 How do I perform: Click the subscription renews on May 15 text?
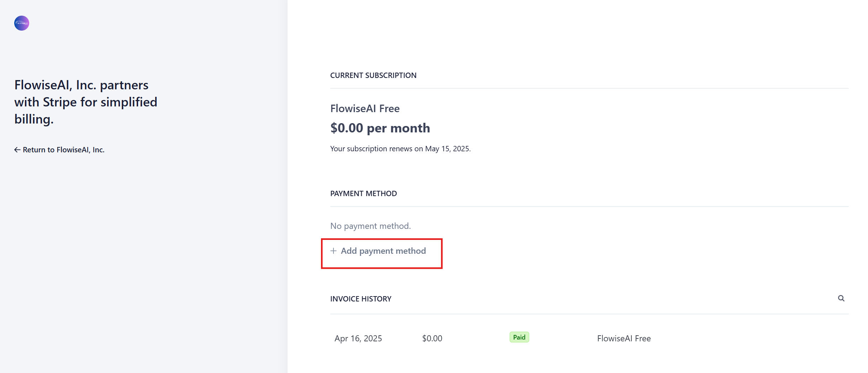click(400, 149)
